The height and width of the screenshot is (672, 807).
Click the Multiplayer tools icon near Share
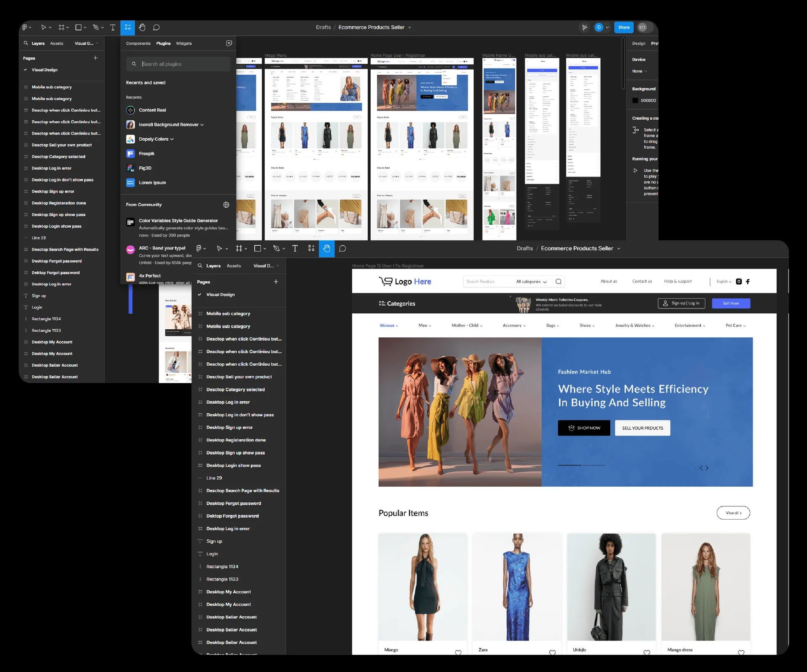pyautogui.click(x=584, y=27)
